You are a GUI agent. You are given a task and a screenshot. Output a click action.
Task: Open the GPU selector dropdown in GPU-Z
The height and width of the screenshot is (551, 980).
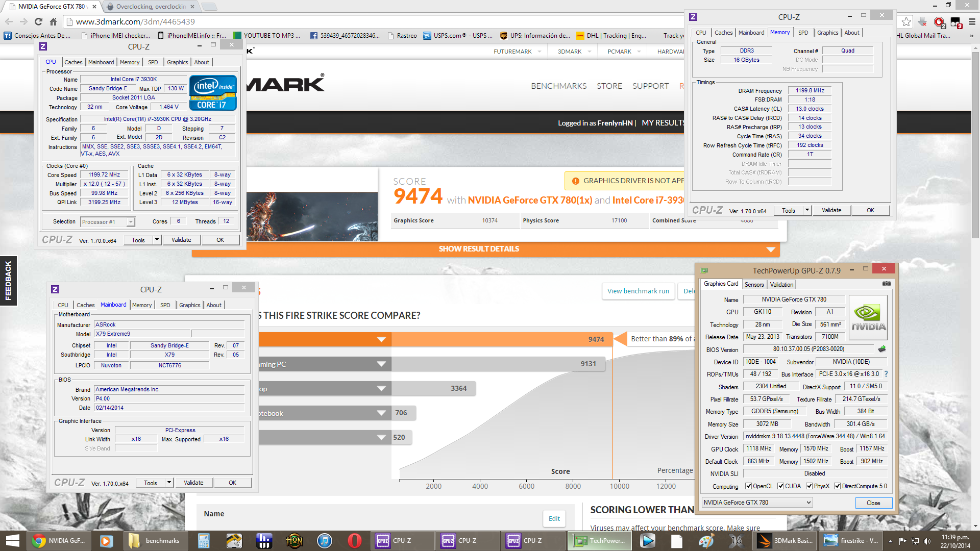757,503
